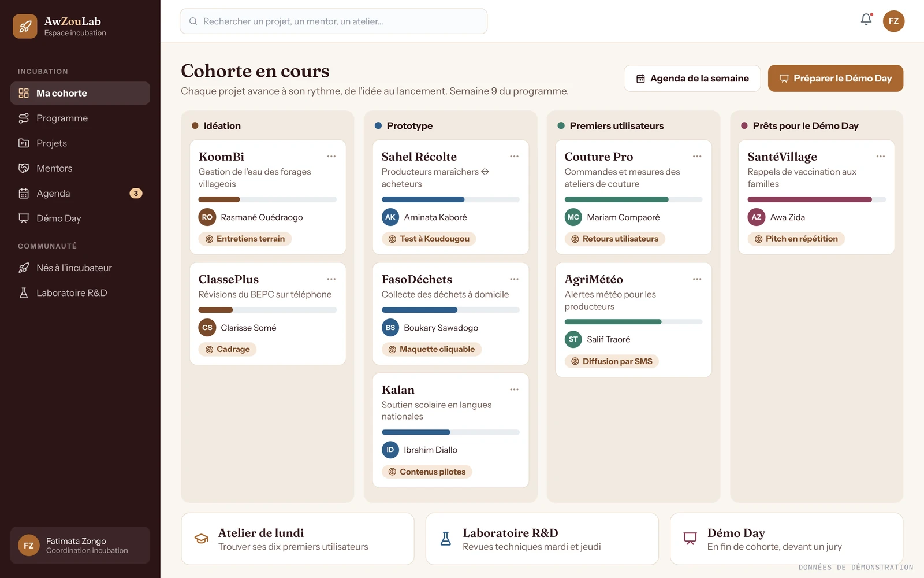Open the KoomBi card options menu
The height and width of the screenshot is (578, 924).
[331, 157]
